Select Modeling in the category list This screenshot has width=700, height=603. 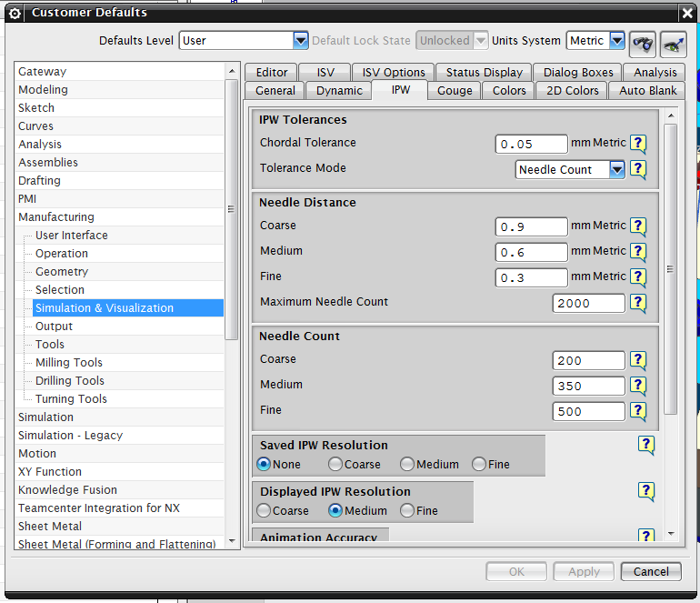120,90
